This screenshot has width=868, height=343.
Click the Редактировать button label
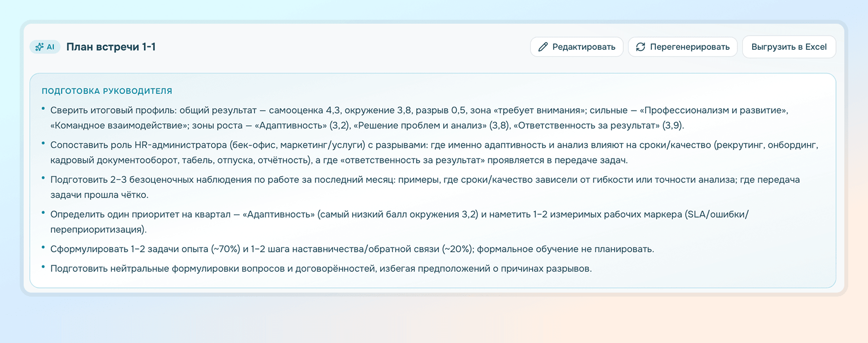pos(583,47)
